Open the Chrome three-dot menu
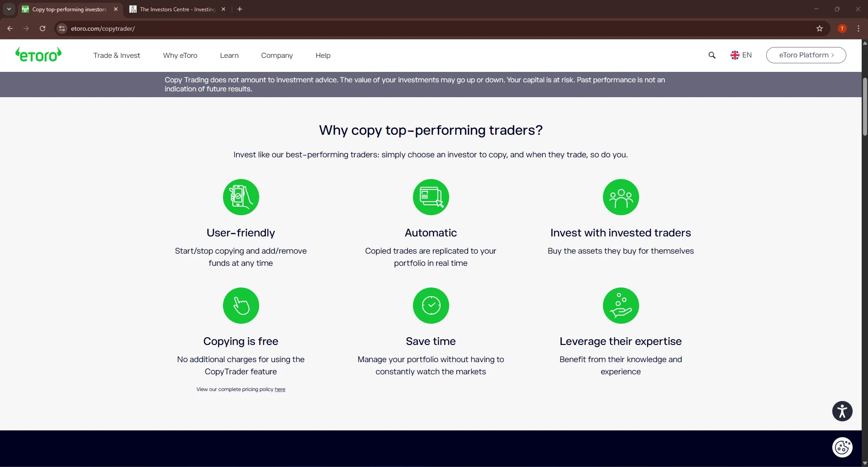 [x=859, y=28]
